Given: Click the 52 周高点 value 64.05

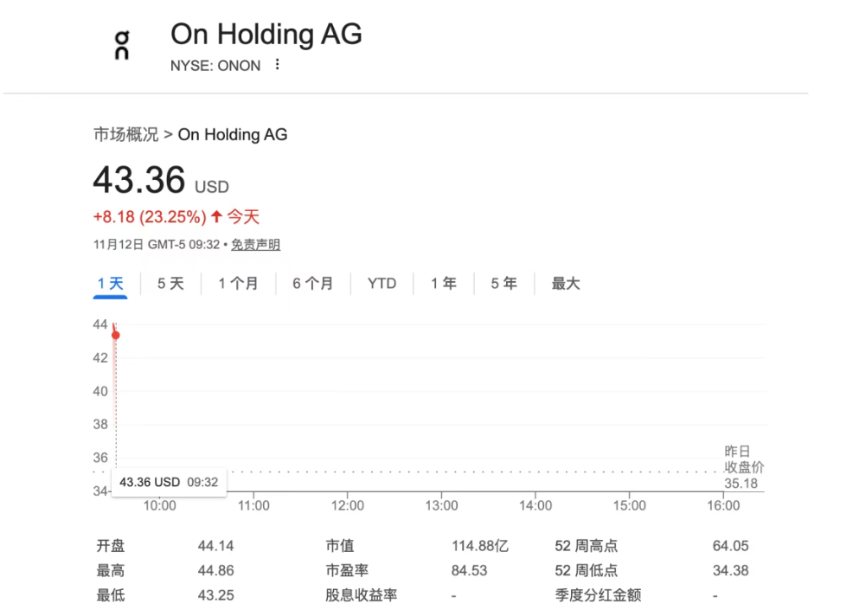Looking at the screenshot, I should click(731, 547).
